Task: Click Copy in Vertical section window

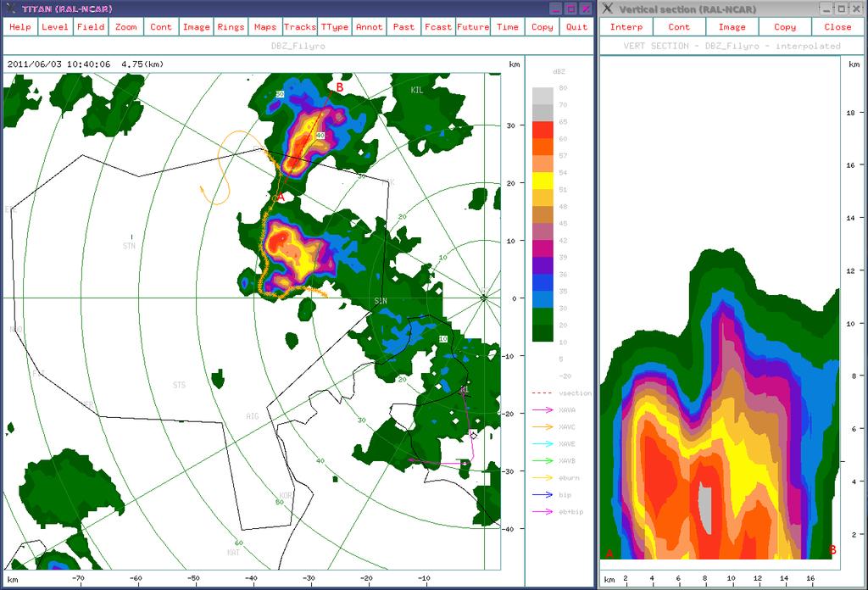Action: click(x=785, y=26)
